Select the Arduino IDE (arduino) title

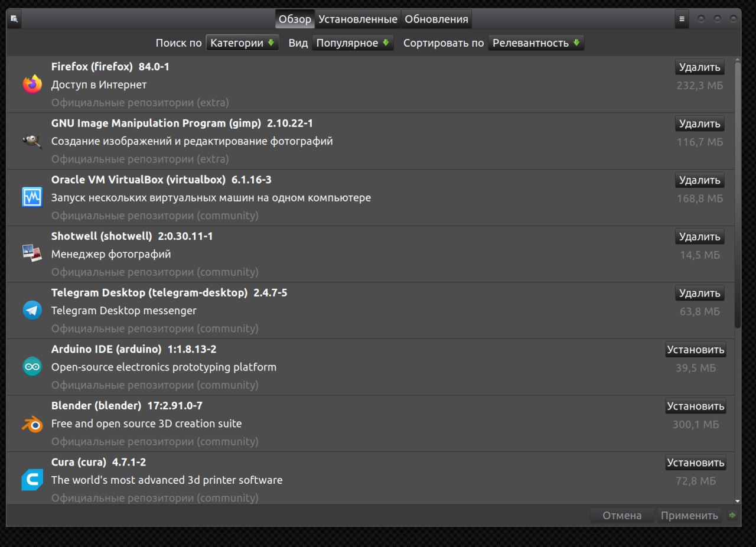click(x=134, y=349)
